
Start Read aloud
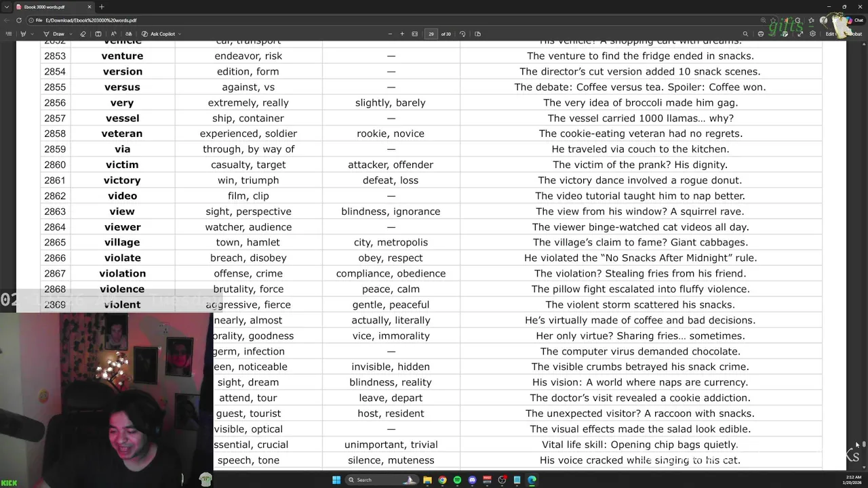(x=113, y=34)
